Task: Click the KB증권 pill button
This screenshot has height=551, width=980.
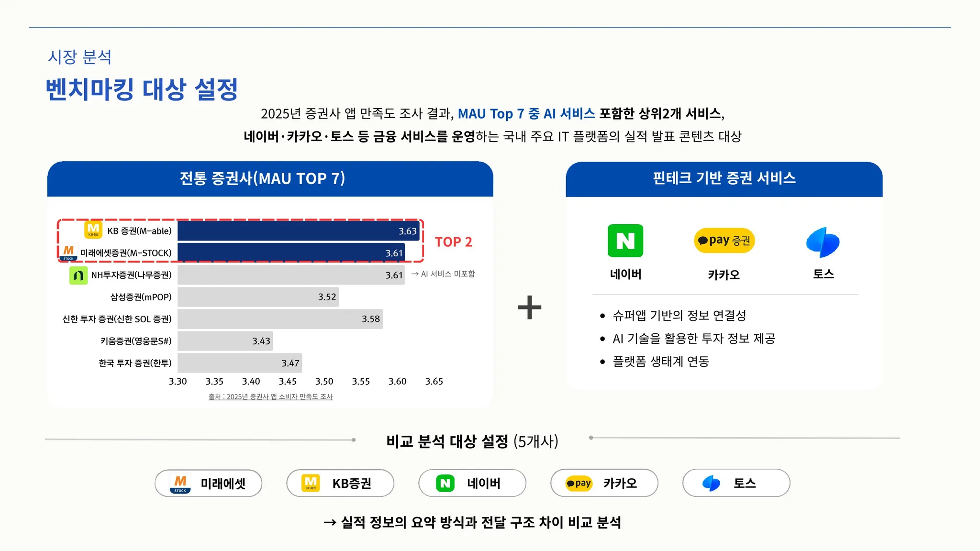Action: [x=340, y=483]
